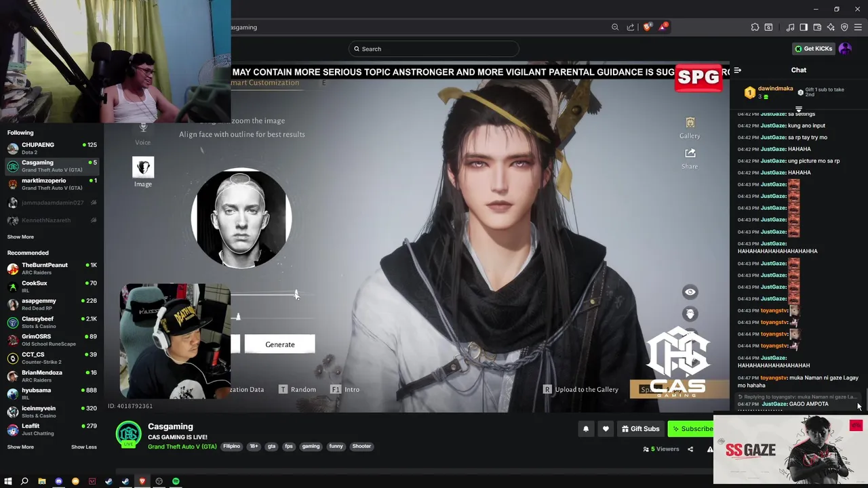The height and width of the screenshot is (488, 868).
Task: Open Casgaming channel in Following list
Action: tap(52, 166)
